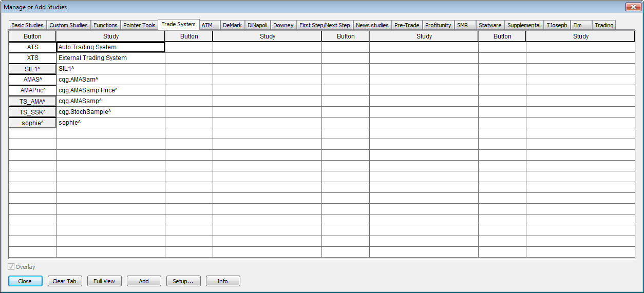Open the Pointer Tools tab

coord(139,25)
